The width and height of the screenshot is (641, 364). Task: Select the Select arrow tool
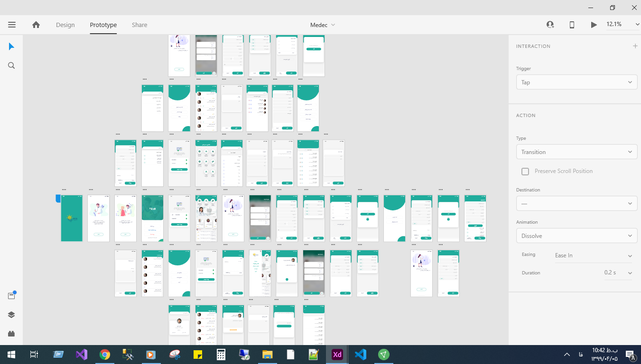tap(11, 46)
